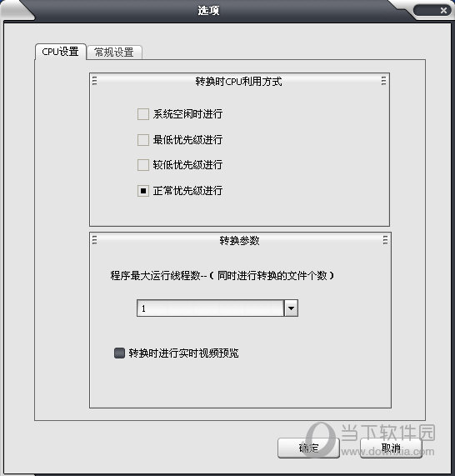Screen dimensions: 455x476
Task: Check 较低优先级进行 option
Action: [143, 165]
